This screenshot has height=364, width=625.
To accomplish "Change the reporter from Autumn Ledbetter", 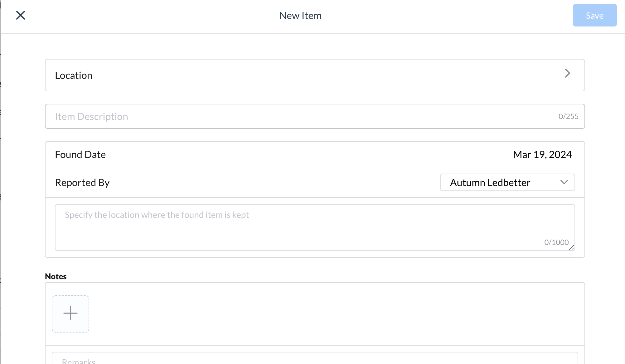I will click(507, 182).
